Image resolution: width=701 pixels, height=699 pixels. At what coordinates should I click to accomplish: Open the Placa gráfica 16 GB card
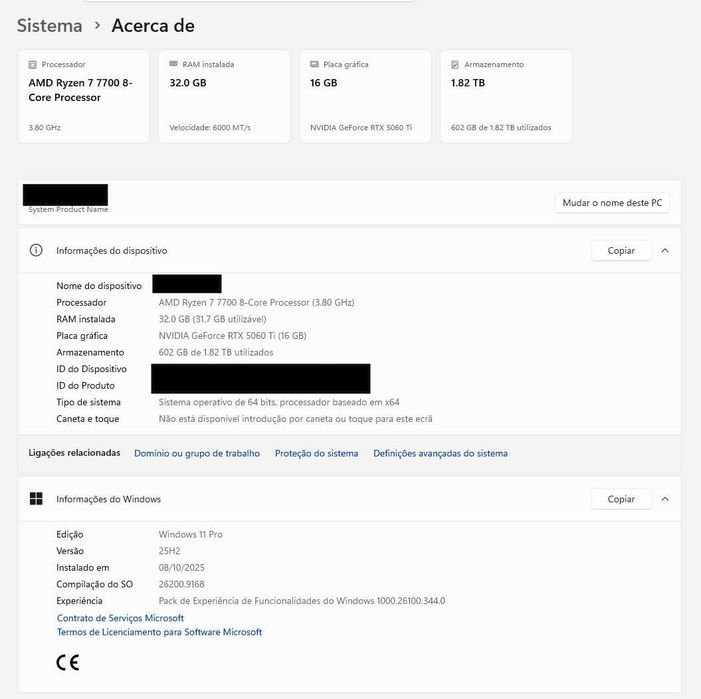(x=365, y=97)
